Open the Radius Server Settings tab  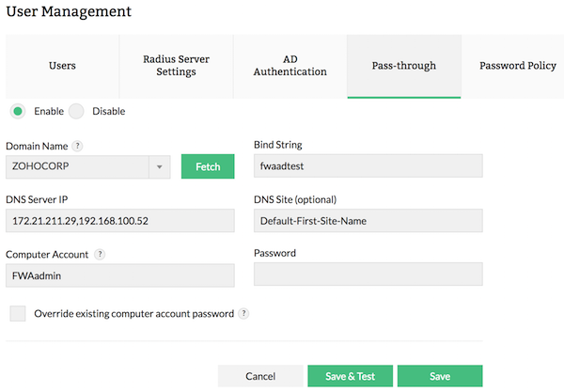176,66
